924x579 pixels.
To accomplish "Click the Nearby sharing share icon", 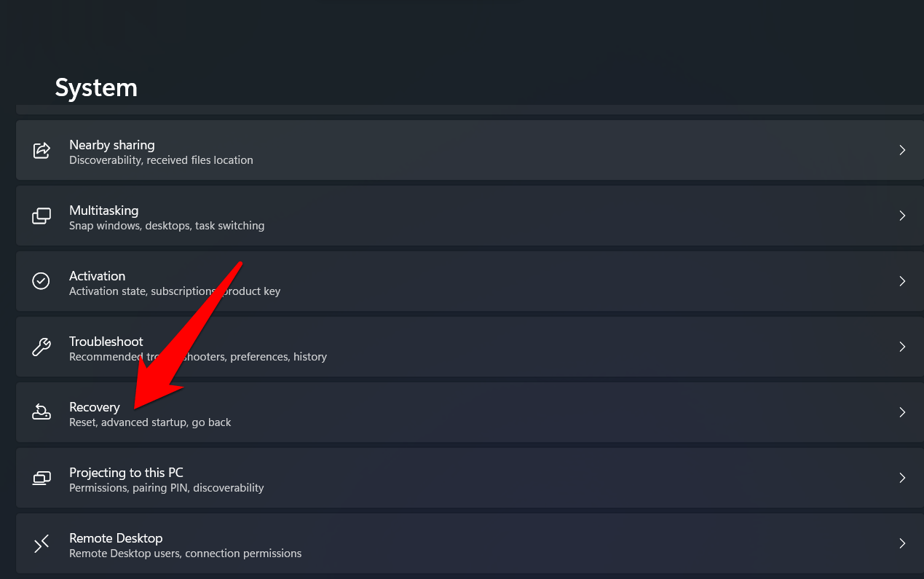I will (x=42, y=151).
